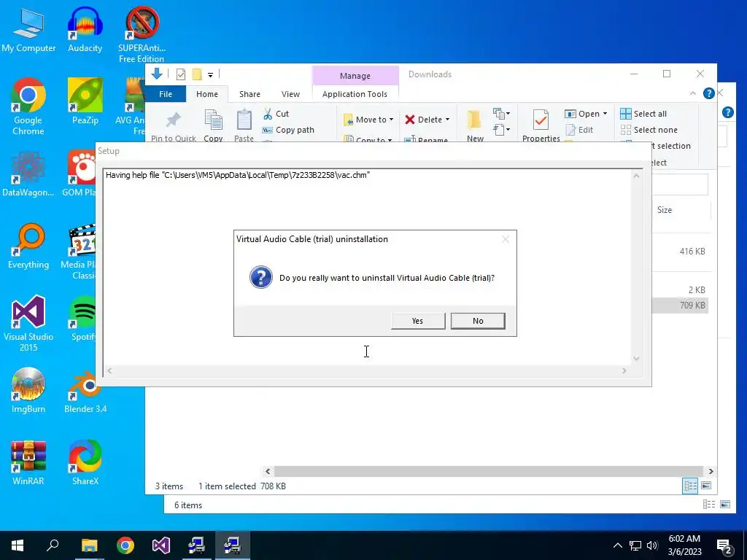
Task: Switch to large icons view layout
Action: pos(706,486)
